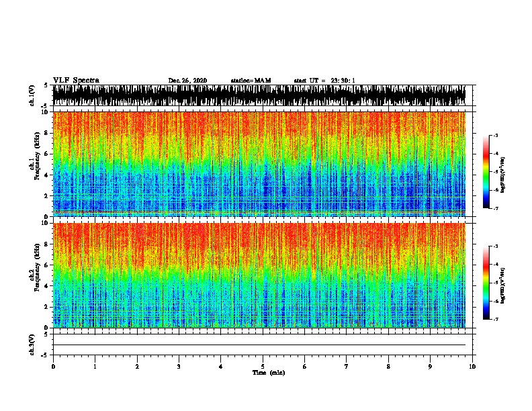The height and width of the screenshot is (411, 532).
Task: Click the "8" kHz tick on ch.2 frequency axis
Action: coord(48,244)
